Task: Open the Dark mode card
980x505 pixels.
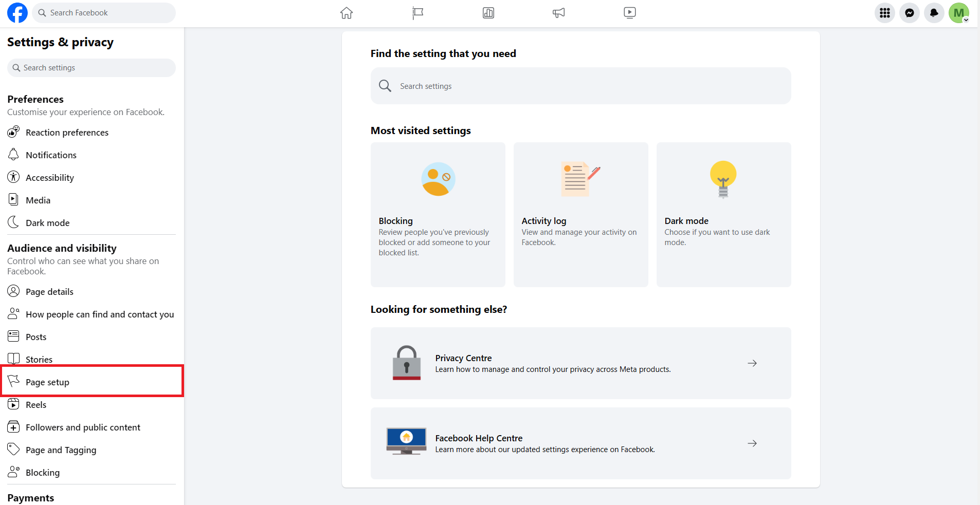Action: (723, 215)
